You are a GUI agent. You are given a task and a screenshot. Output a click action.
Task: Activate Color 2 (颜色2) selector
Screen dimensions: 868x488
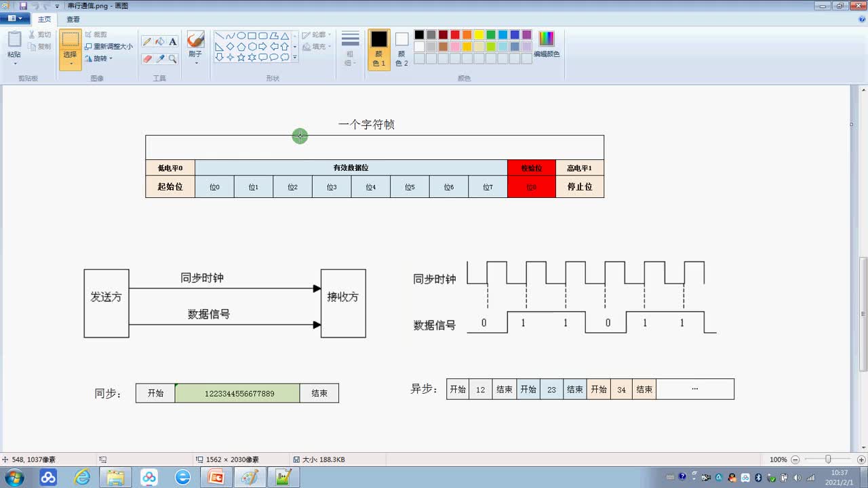point(402,49)
